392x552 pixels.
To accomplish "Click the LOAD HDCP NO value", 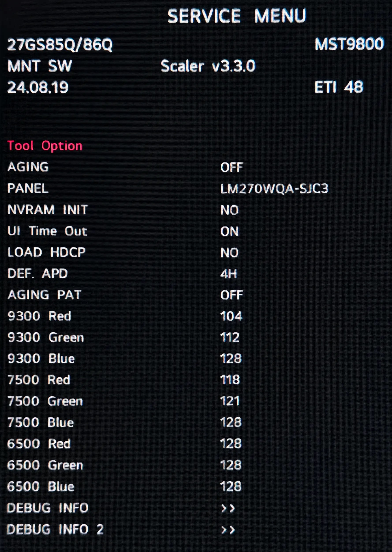I will [229, 253].
